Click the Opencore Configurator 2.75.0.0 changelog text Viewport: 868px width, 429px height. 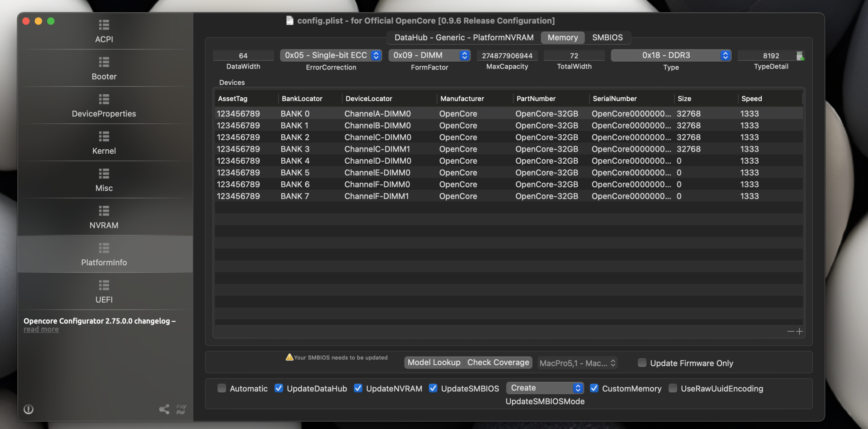click(x=99, y=321)
